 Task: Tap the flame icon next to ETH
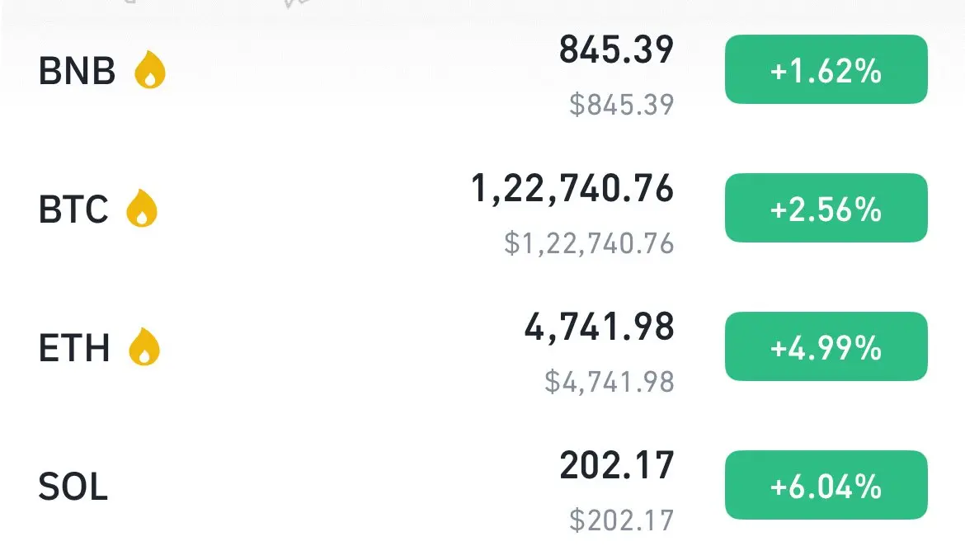click(144, 346)
